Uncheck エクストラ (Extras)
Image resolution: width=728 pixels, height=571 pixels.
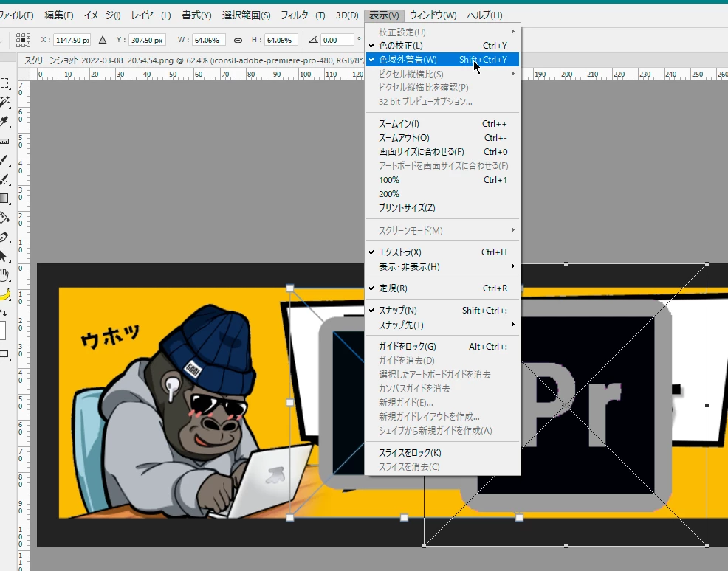442,252
